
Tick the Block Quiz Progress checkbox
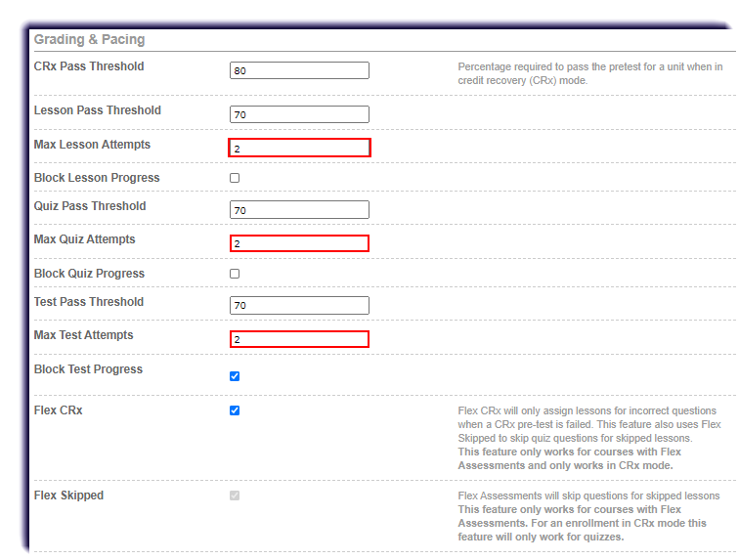[235, 274]
